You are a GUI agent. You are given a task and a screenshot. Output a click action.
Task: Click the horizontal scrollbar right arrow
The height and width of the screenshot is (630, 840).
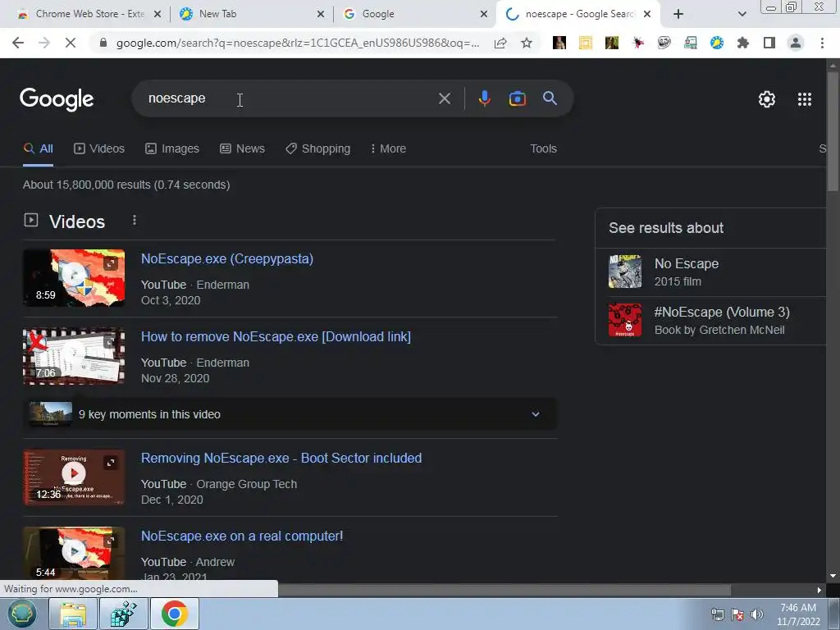[x=819, y=591]
